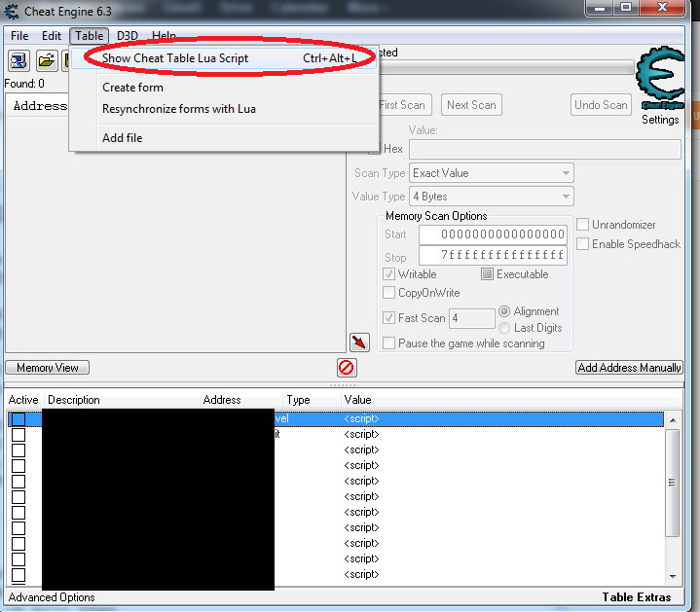Click the Next Scan button
Image resolution: width=700 pixels, height=612 pixels.
point(471,105)
